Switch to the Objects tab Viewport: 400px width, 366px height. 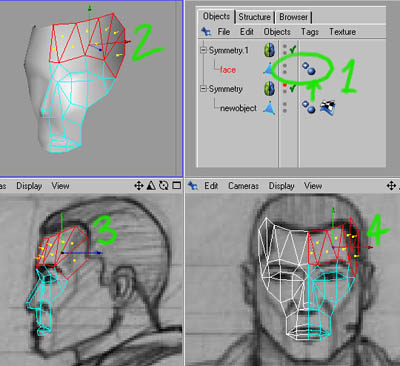216,16
